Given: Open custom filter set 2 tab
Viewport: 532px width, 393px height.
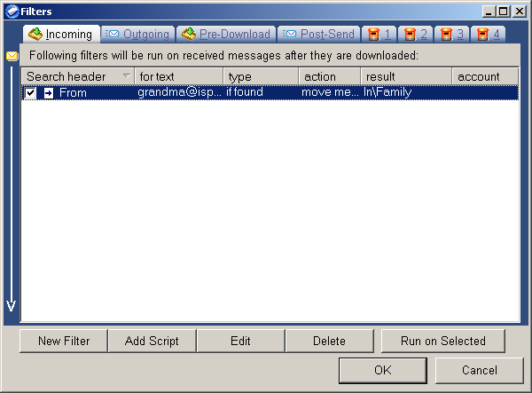Looking at the screenshot, I should (416, 35).
